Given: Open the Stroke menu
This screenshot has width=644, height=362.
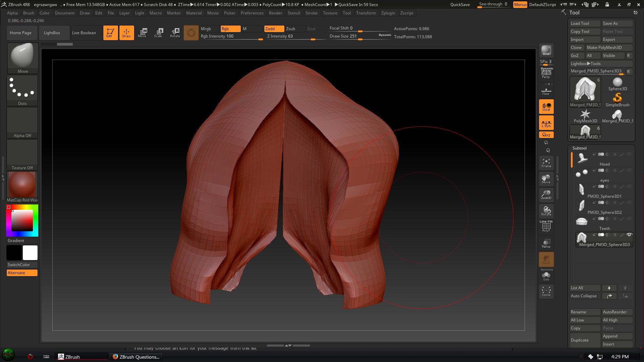Looking at the screenshot, I should [x=311, y=13].
